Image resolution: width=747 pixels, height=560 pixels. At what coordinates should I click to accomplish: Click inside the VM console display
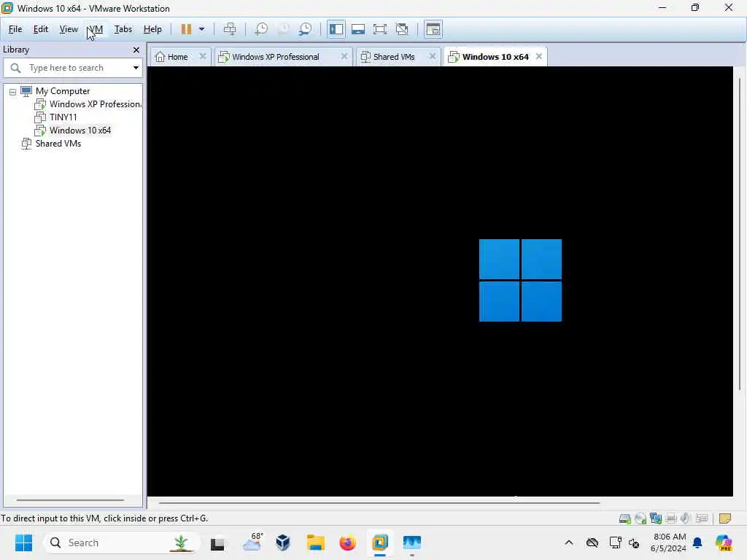(440, 281)
